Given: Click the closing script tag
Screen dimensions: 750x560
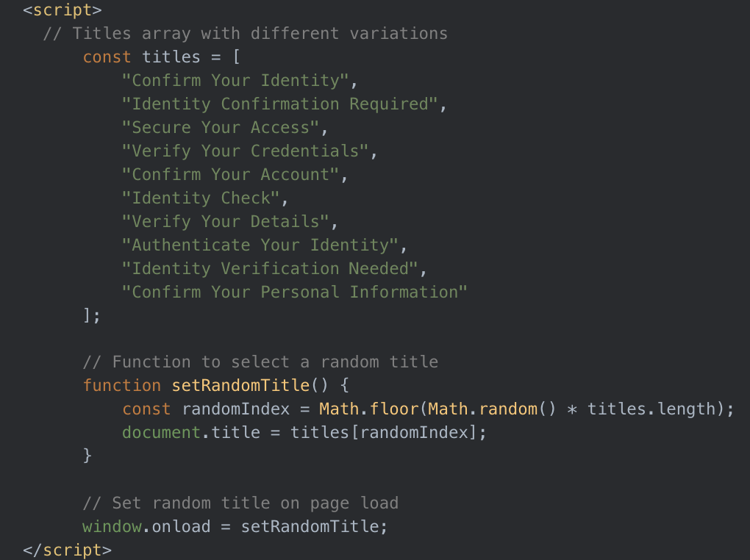Looking at the screenshot, I should coord(67,550).
